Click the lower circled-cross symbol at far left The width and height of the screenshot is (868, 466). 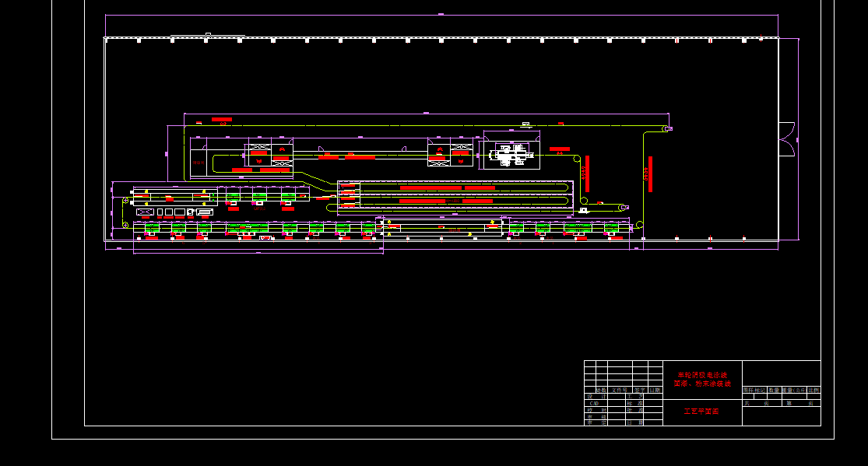(125, 226)
